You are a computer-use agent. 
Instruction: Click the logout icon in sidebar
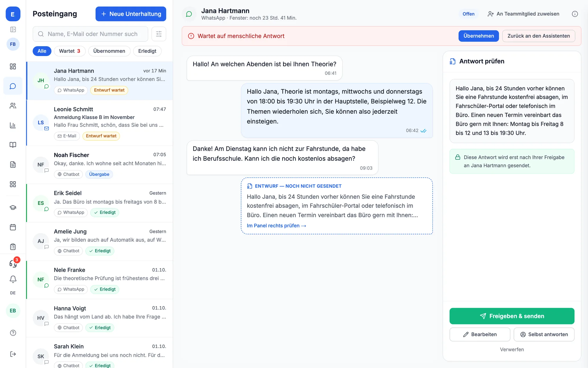coord(13,354)
